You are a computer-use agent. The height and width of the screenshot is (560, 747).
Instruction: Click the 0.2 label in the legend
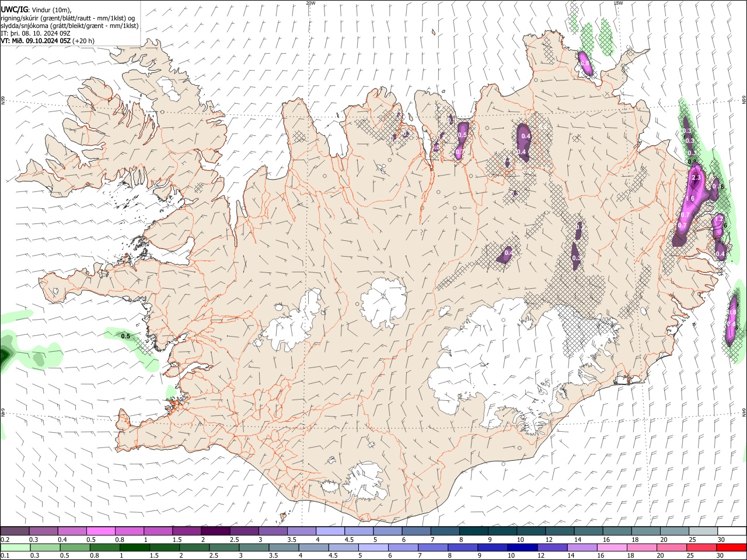(5, 540)
